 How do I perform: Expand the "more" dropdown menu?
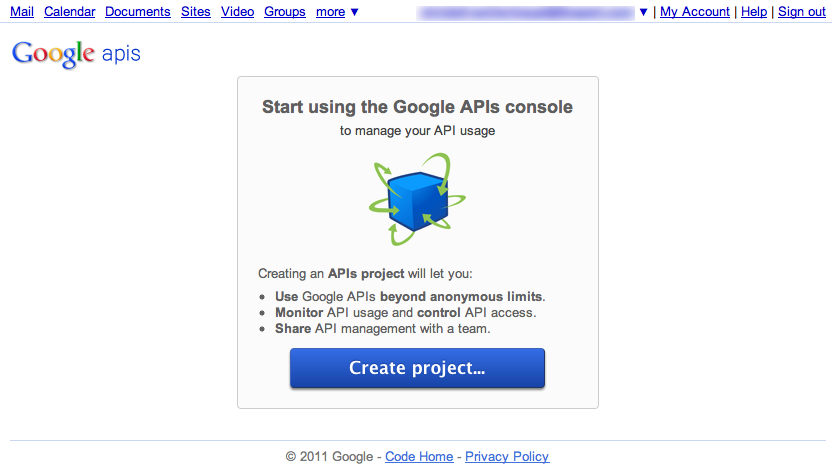tap(337, 12)
